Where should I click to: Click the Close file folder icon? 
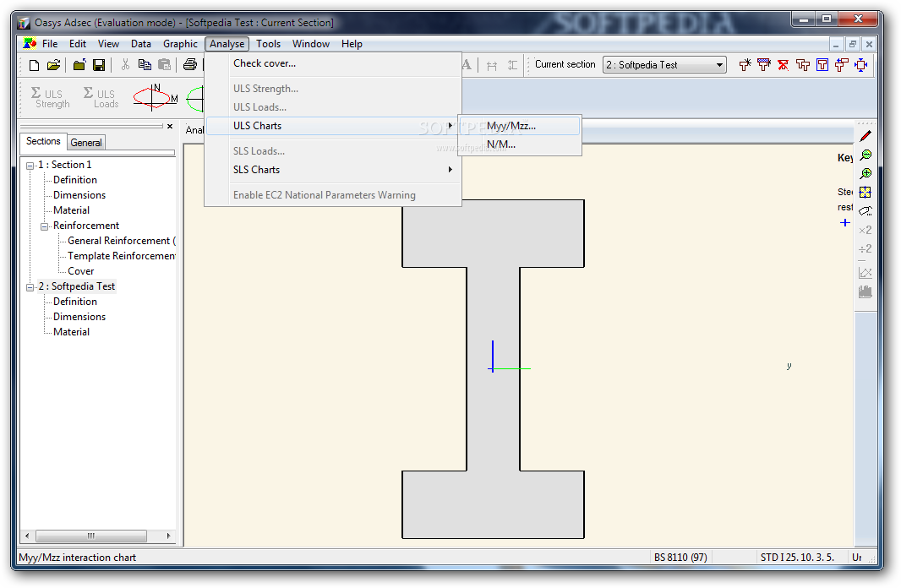click(x=79, y=65)
